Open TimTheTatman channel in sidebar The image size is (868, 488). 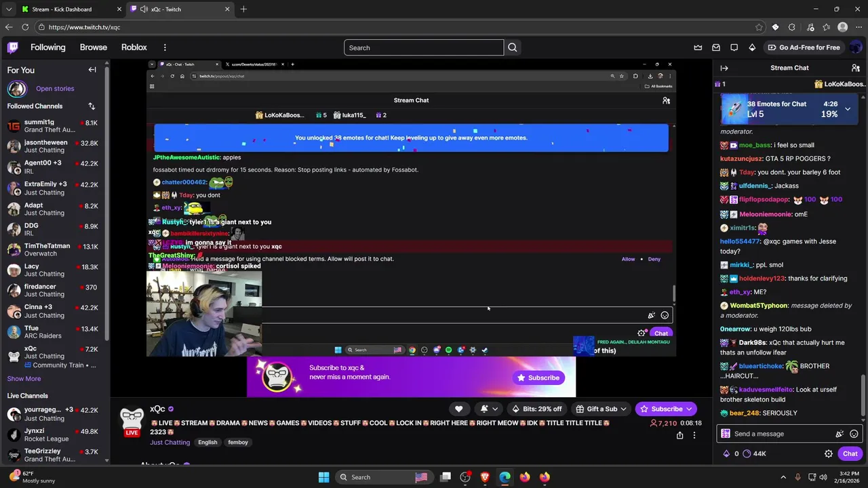(x=53, y=249)
